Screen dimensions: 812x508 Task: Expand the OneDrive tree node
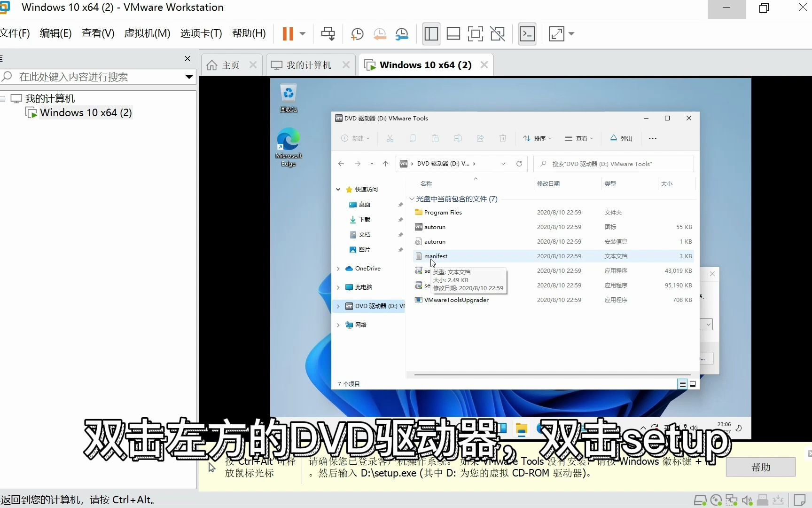pos(338,269)
